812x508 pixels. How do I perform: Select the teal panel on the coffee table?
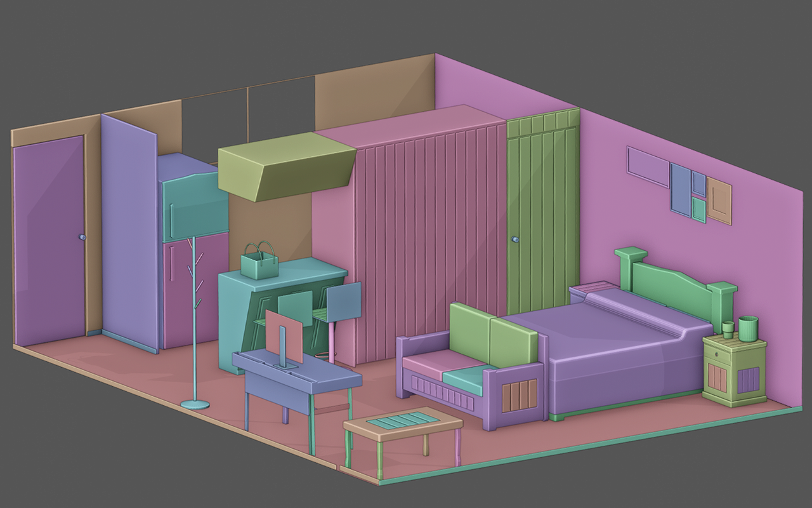[x=402, y=420]
